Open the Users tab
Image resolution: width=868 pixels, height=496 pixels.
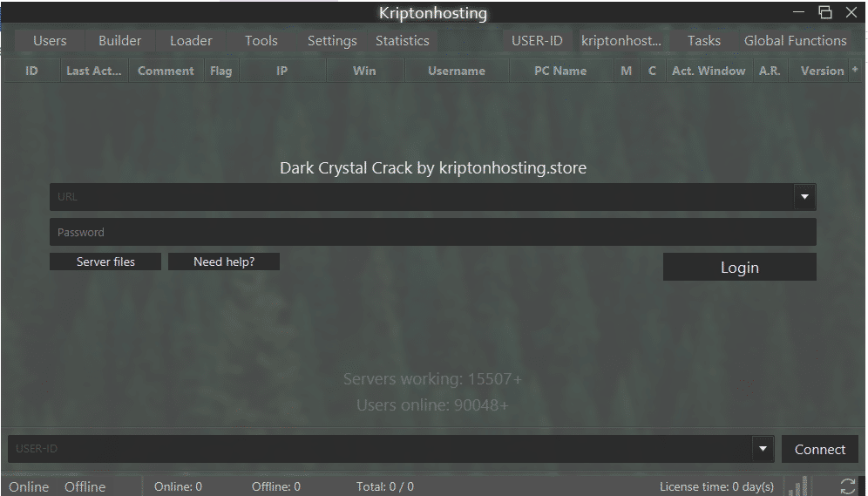pyautogui.click(x=50, y=40)
